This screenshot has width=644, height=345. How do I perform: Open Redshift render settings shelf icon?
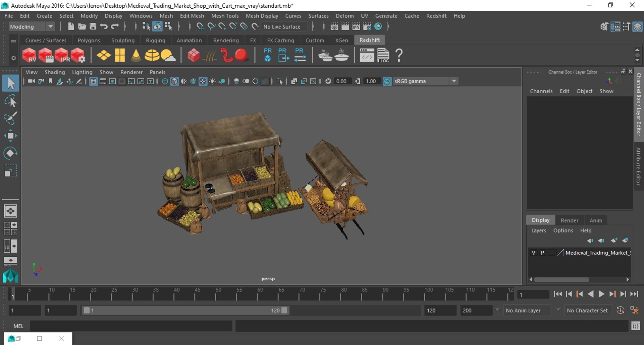(78, 55)
